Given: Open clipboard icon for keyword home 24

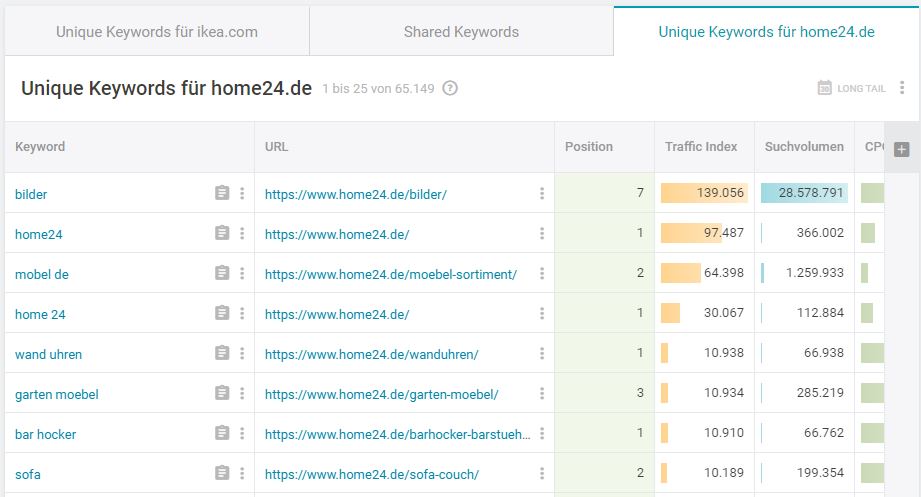Looking at the screenshot, I should pyautogui.click(x=222, y=313).
